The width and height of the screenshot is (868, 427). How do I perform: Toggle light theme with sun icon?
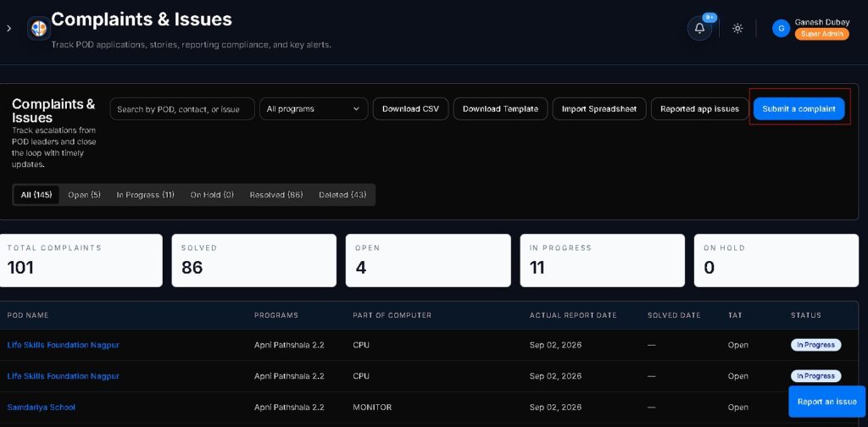(x=737, y=28)
